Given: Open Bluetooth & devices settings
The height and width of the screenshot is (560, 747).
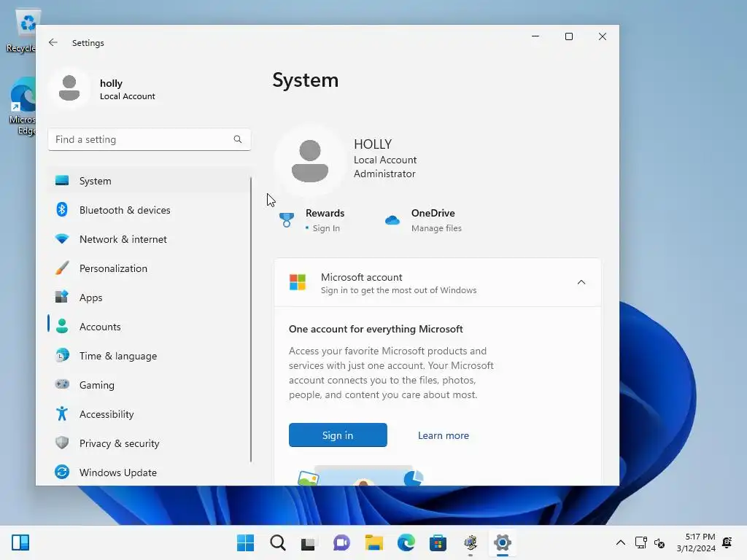Looking at the screenshot, I should (x=149, y=209).
